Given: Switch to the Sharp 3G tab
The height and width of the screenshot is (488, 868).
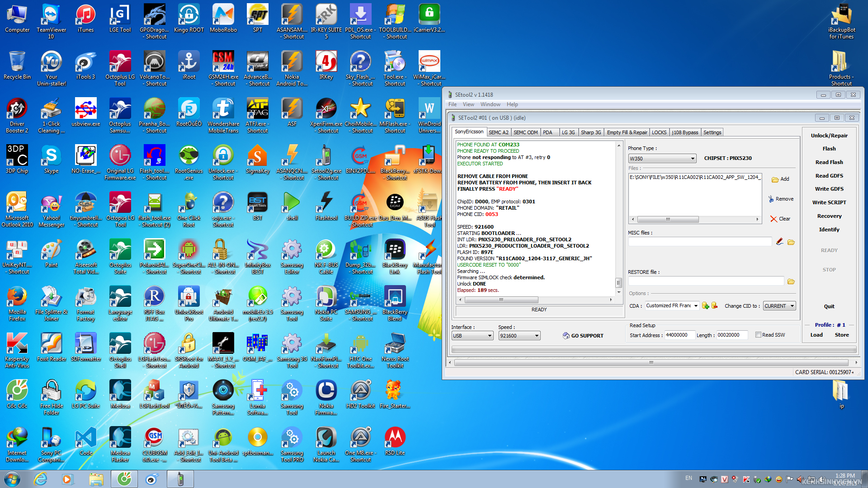Looking at the screenshot, I should point(591,132).
